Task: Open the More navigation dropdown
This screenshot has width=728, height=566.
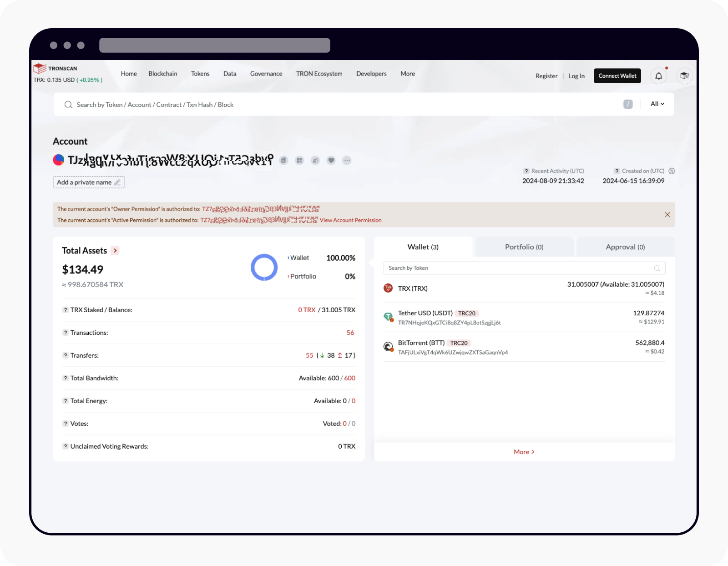Action: 407,73
